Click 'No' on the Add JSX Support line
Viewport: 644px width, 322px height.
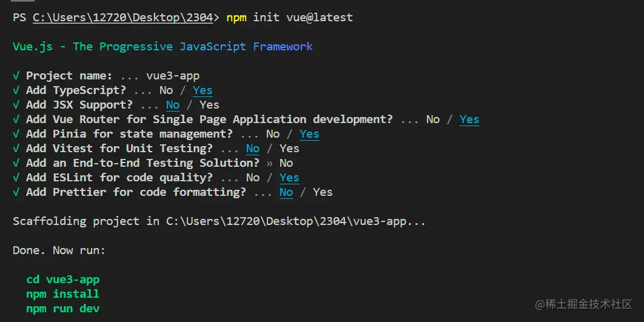pos(172,105)
